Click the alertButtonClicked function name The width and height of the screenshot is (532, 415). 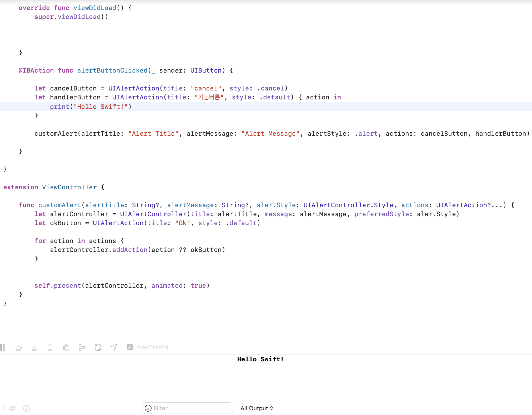tap(112, 70)
